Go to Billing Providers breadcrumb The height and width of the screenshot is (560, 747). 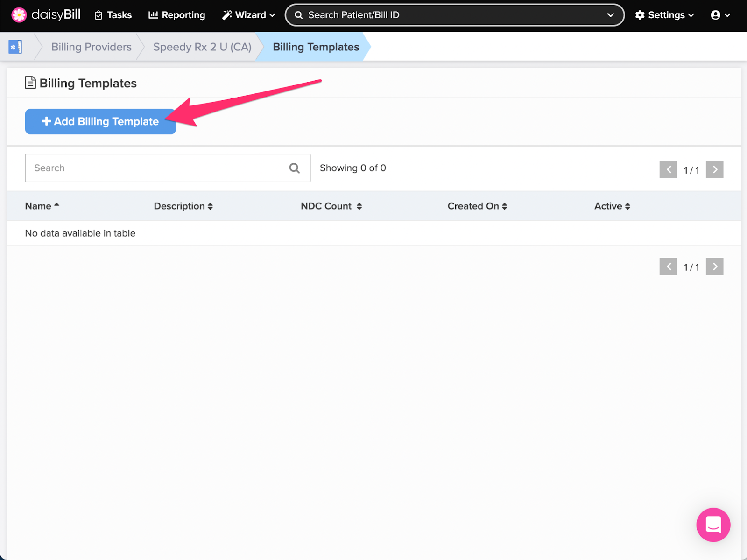(92, 47)
